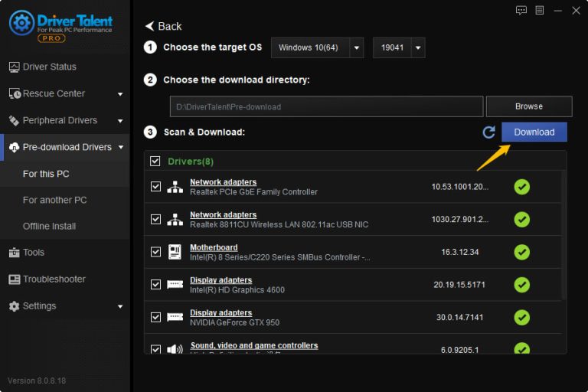
Task: Click the Browse button
Action: 528,106
